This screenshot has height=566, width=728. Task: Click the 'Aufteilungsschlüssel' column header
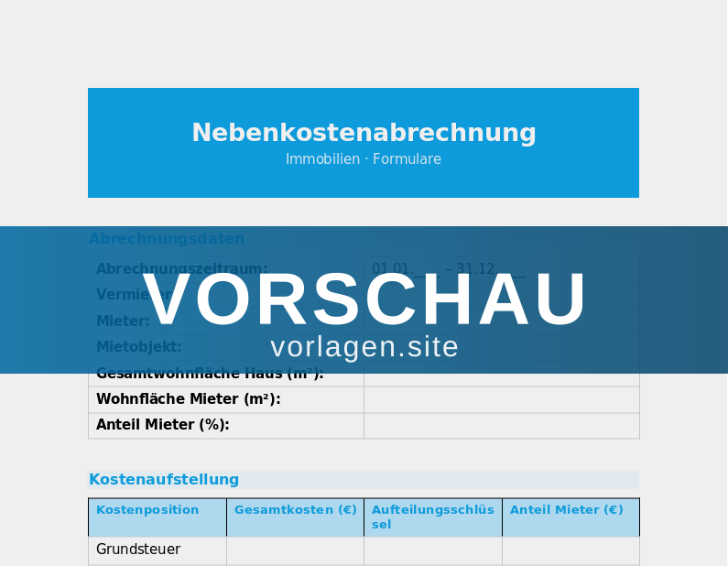coord(433,517)
